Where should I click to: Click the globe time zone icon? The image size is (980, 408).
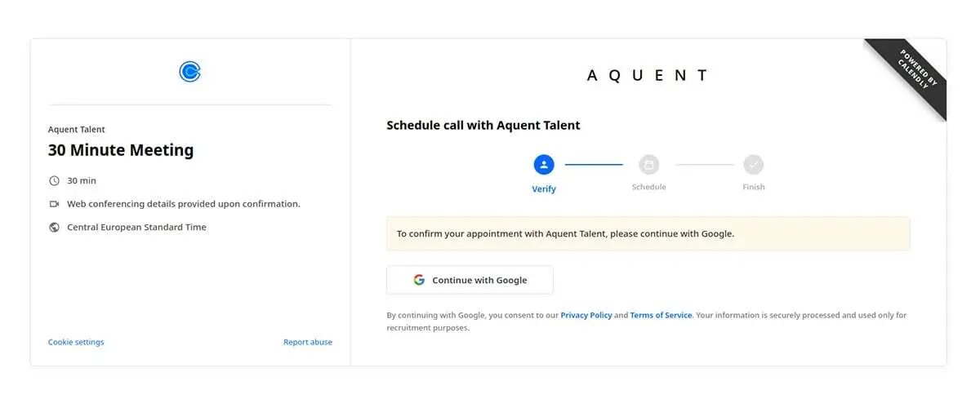click(x=54, y=228)
